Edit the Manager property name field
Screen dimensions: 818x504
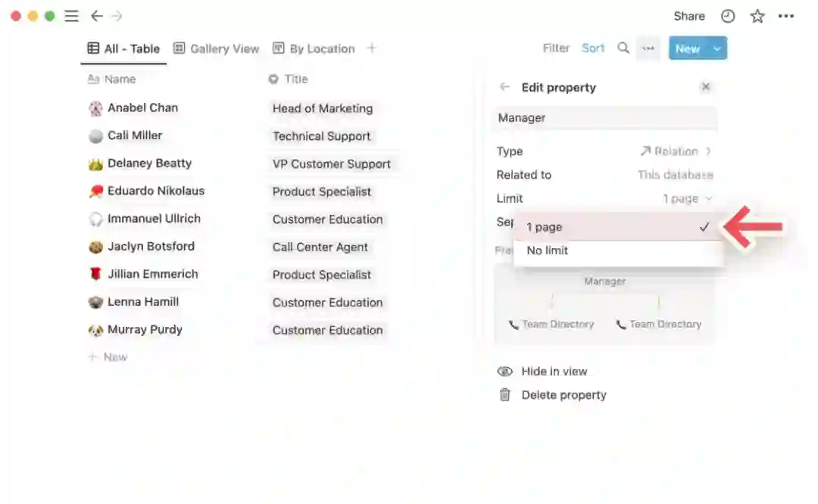coord(604,118)
